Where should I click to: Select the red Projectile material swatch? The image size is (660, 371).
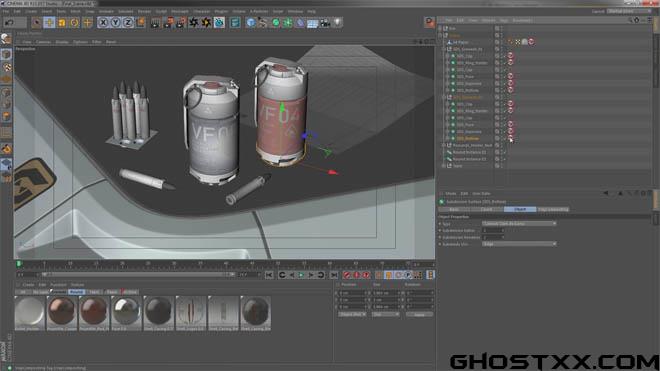tap(94, 312)
